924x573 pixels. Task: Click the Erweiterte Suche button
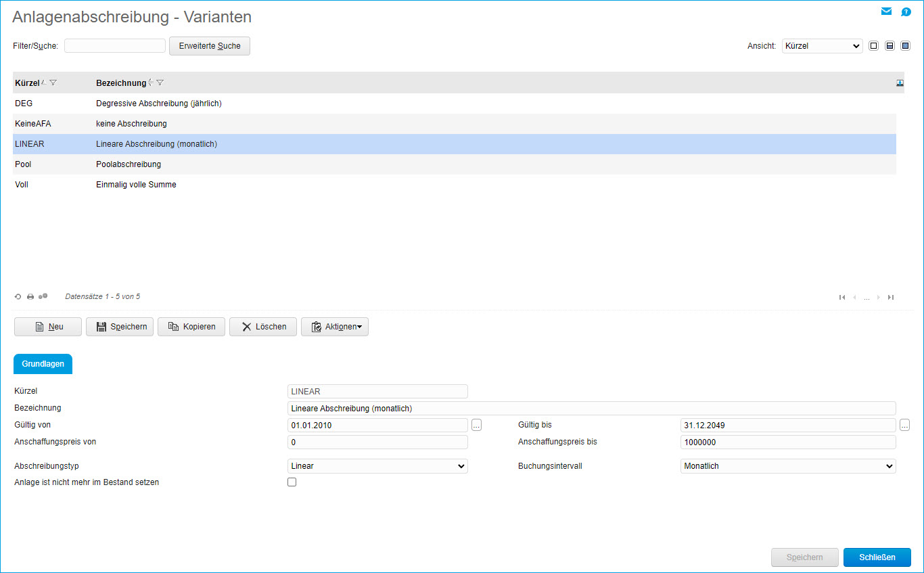[210, 46]
